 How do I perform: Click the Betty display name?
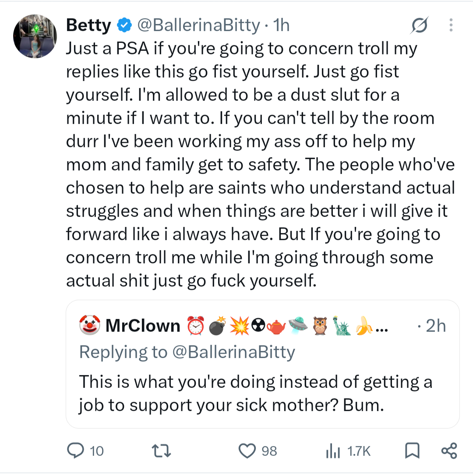coord(88,25)
